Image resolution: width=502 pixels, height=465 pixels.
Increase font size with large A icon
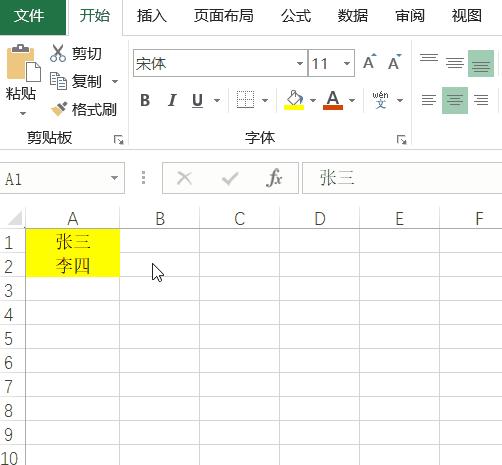coord(370,62)
